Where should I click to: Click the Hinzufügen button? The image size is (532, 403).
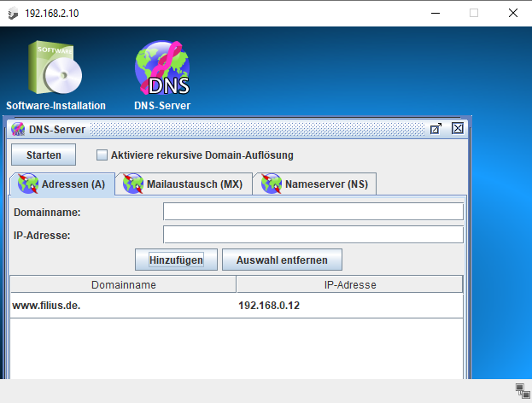(x=176, y=260)
